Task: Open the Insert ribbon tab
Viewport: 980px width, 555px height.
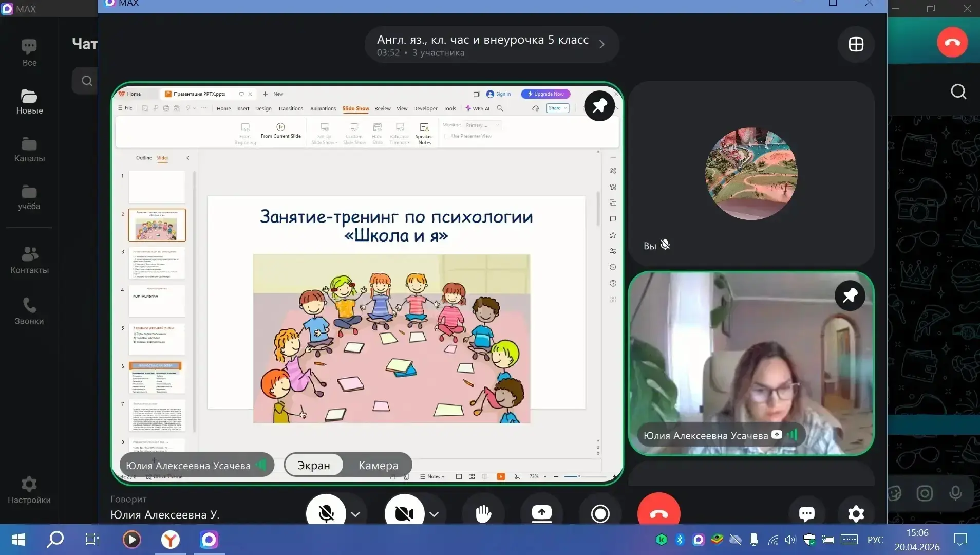Action: point(242,108)
